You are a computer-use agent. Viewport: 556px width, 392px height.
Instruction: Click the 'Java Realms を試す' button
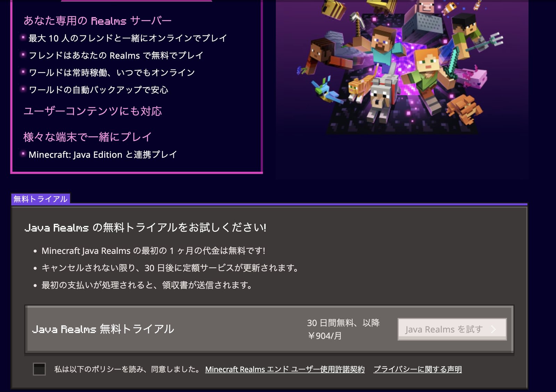click(452, 329)
